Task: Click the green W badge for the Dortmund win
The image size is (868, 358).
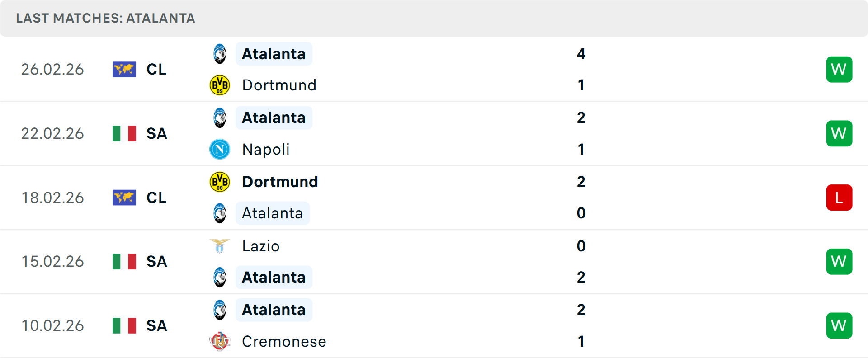Action: click(x=839, y=69)
